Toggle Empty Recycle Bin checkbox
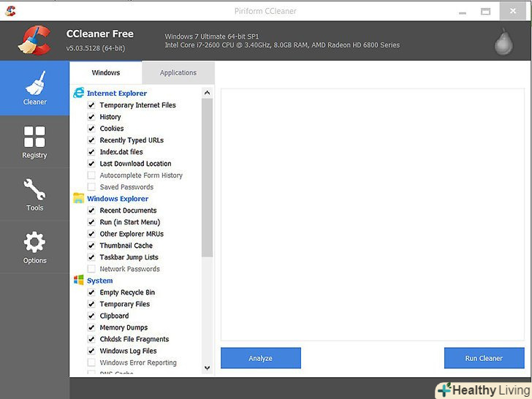The image size is (532, 399). (91, 292)
